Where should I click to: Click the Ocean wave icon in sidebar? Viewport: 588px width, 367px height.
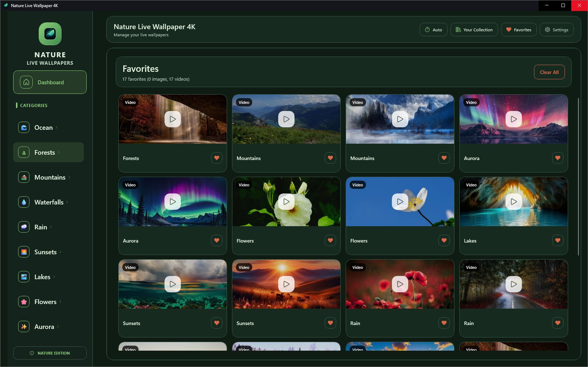click(x=24, y=127)
